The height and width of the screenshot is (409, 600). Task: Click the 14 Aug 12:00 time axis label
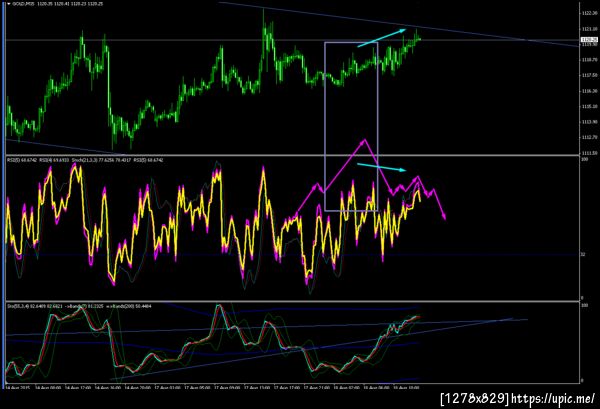pos(78,388)
